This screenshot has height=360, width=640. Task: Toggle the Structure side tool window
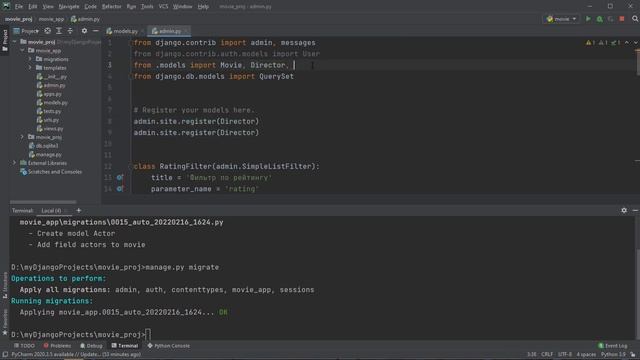tap(5, 285)
